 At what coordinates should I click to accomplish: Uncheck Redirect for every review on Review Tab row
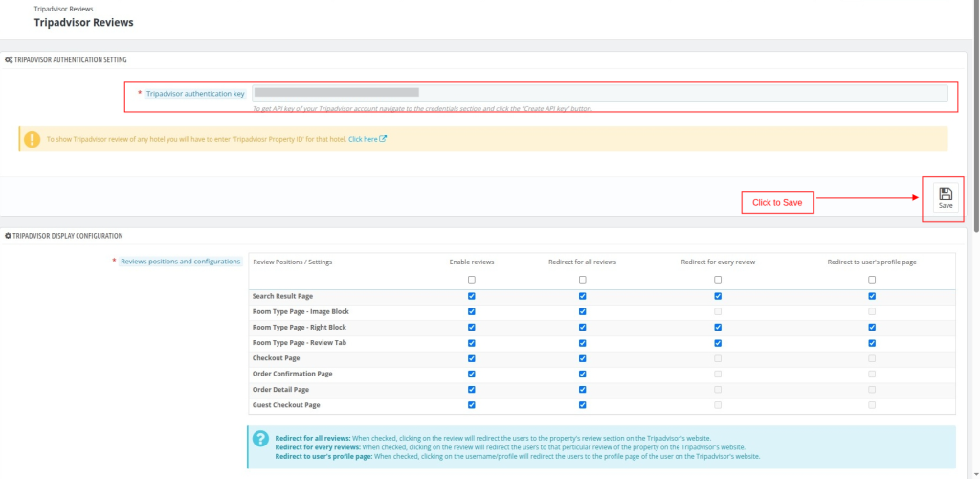(x=718, y=343)
